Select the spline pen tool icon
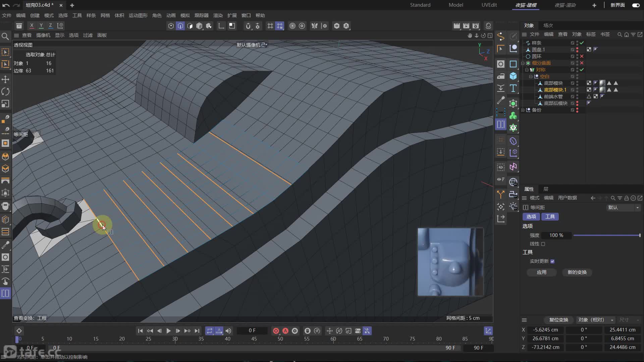 [501, 36]
